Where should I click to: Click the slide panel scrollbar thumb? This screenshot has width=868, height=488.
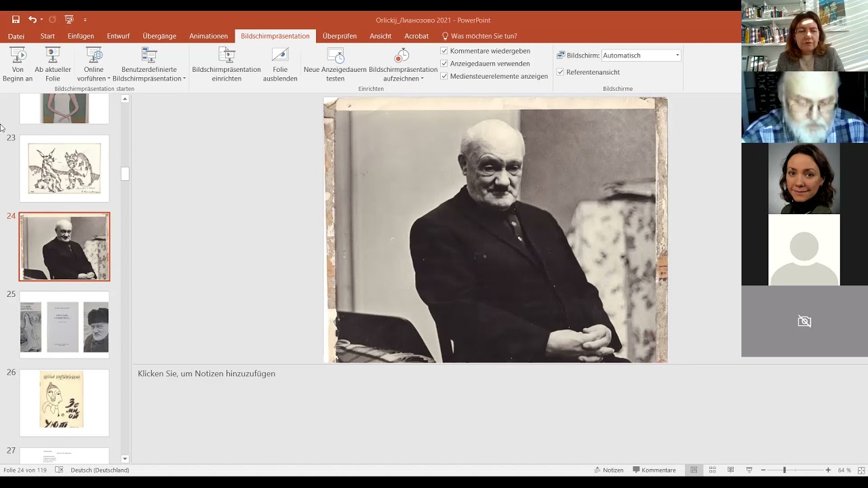(125, 174)
